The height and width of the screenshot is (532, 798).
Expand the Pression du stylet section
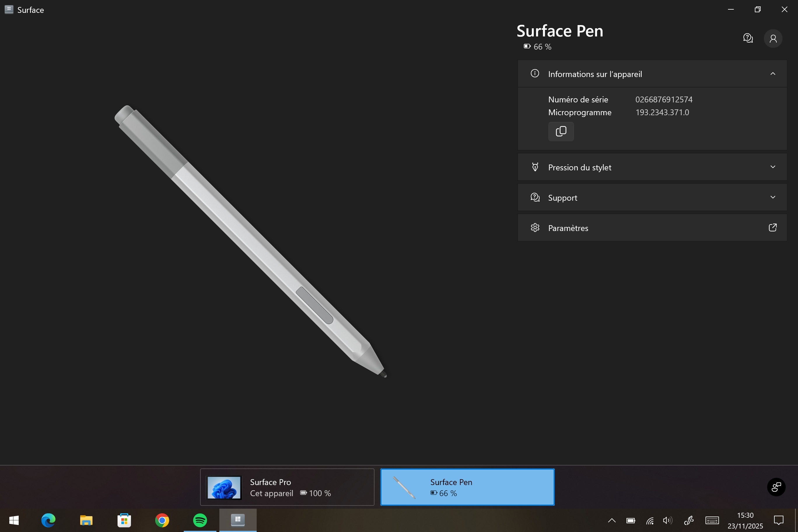pos(773,167)
